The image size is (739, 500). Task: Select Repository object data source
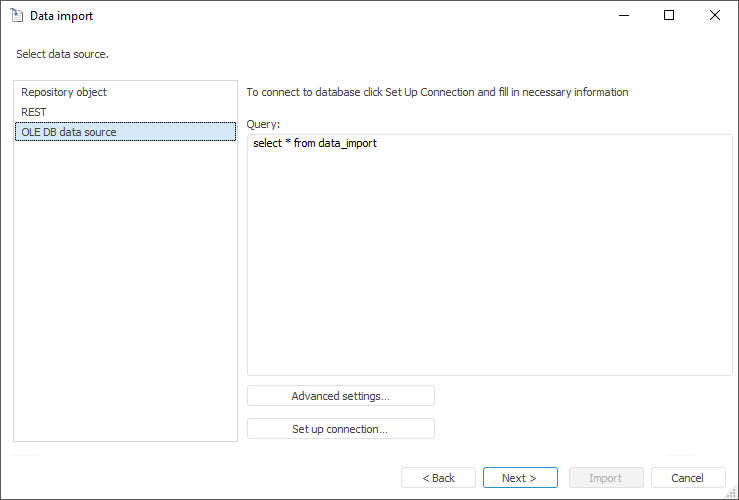(64, 92)
